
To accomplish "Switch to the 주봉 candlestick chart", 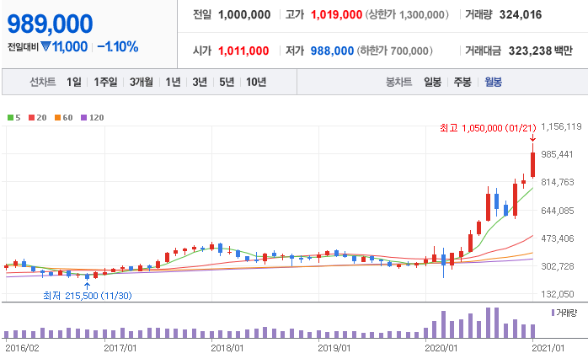I will [462, 82].
